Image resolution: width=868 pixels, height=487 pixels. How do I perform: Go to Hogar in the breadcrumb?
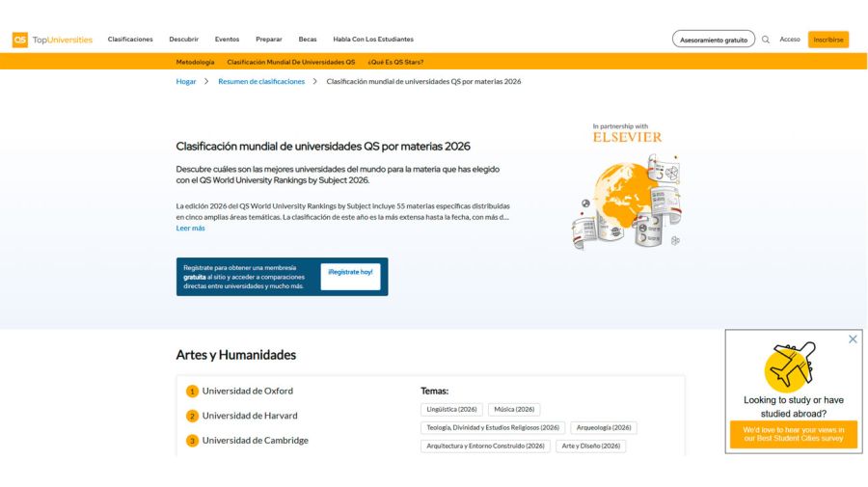185,82
